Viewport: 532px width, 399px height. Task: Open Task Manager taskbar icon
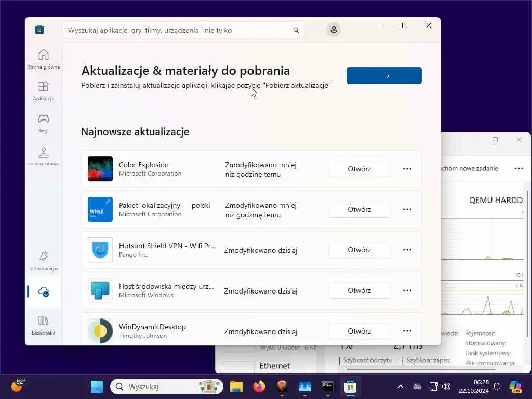pyautogui.click(x=304, y=387)
